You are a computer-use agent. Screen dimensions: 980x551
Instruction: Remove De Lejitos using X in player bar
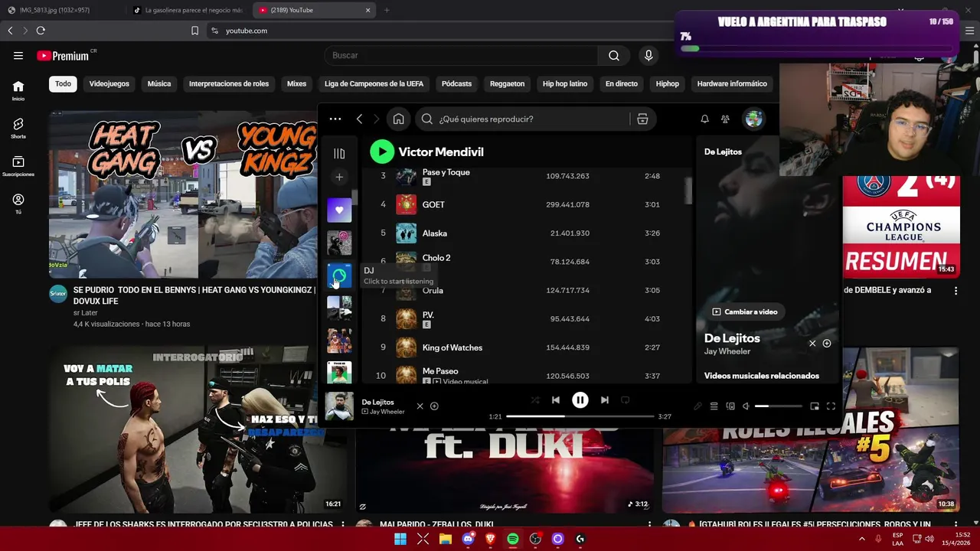pos(420,406)
